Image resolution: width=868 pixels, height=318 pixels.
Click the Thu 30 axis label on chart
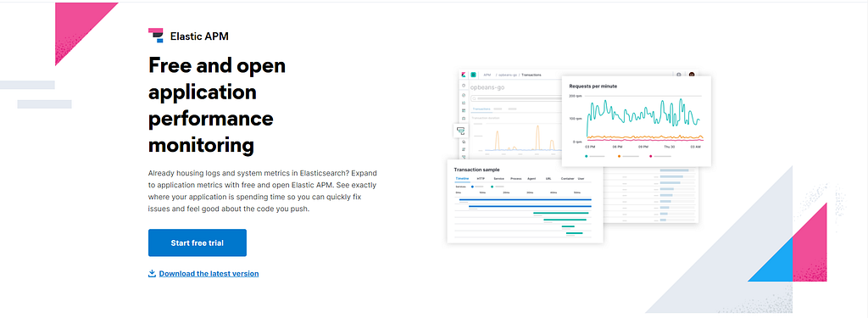pos(670,147)
